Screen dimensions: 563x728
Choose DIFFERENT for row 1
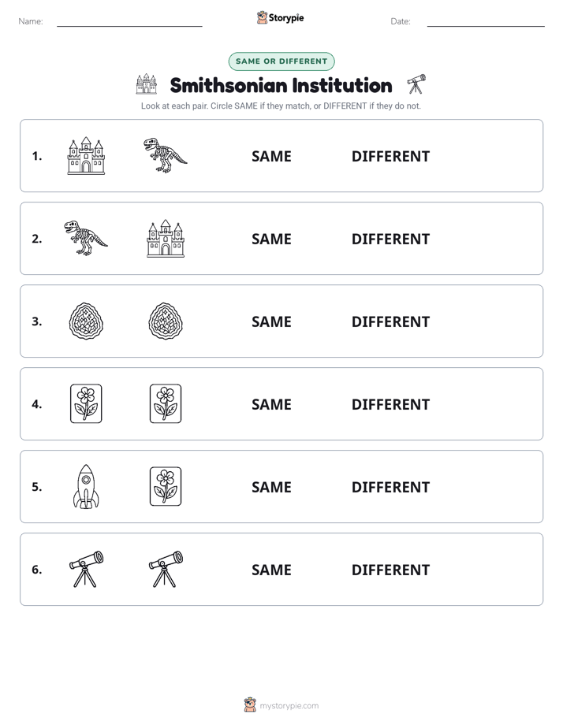tap(390, 156)
